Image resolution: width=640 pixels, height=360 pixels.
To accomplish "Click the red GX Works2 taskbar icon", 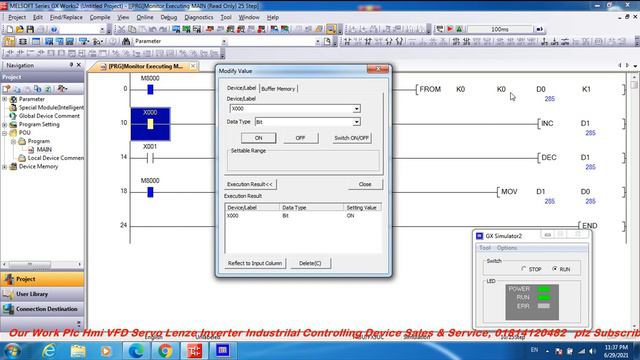I will 194,351.
